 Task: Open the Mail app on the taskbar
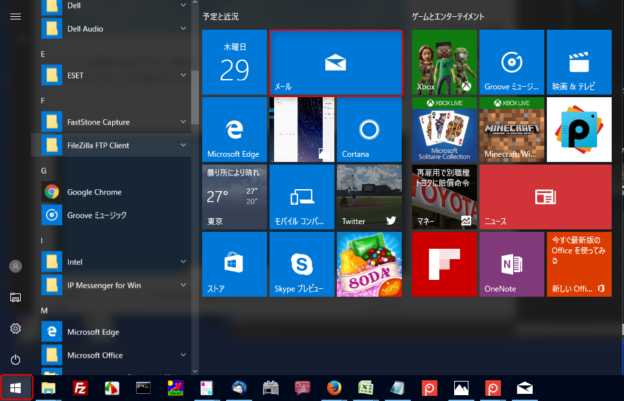pyautogui.click(x=525, y=387)
